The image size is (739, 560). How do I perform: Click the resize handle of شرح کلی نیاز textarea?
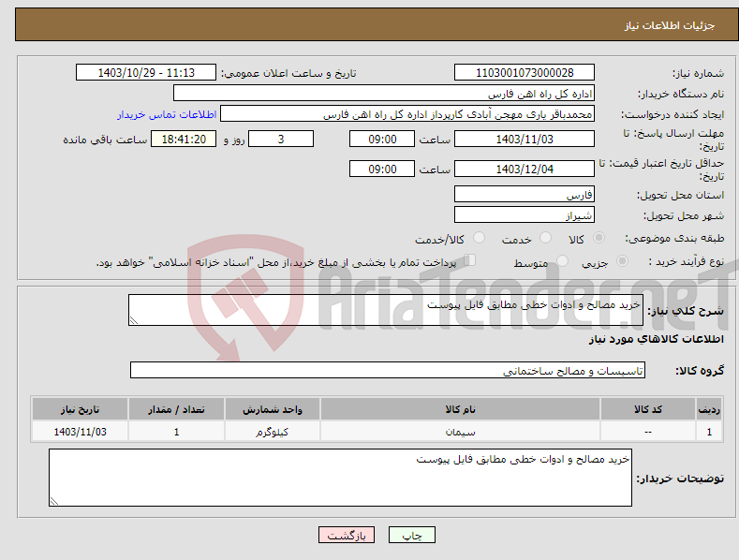coord(134,320)
